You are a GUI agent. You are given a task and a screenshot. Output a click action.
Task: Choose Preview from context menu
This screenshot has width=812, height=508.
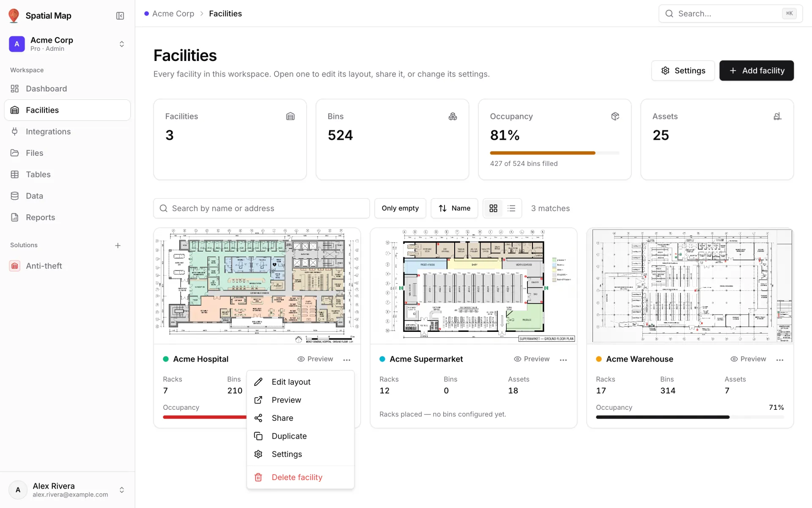[x=300, y=400]
